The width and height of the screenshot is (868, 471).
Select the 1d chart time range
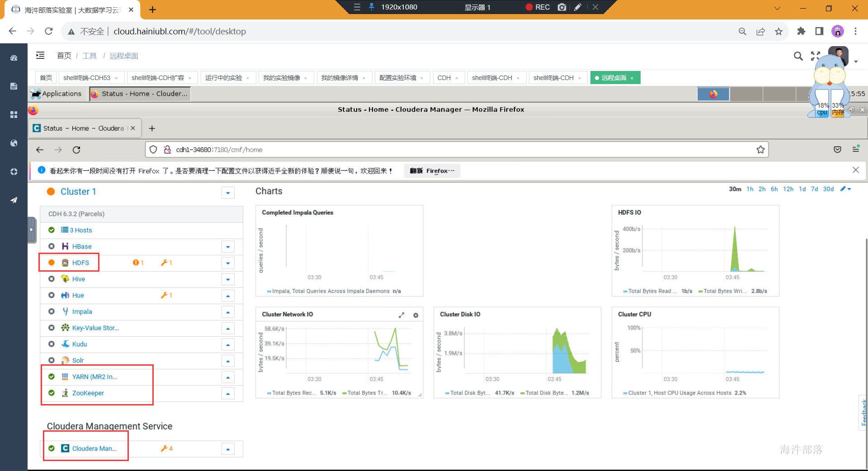click(x=802, y=189)
